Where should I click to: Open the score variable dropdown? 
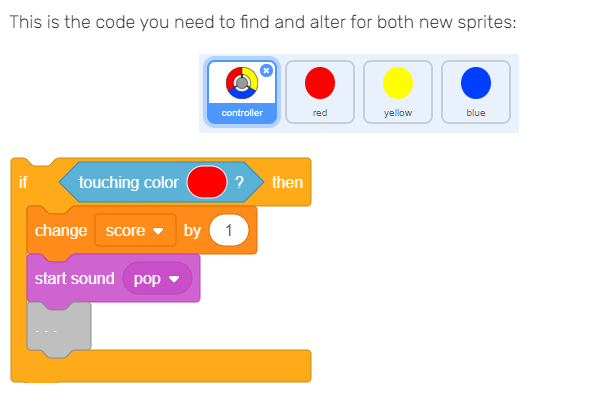click(x=135, y=231)
